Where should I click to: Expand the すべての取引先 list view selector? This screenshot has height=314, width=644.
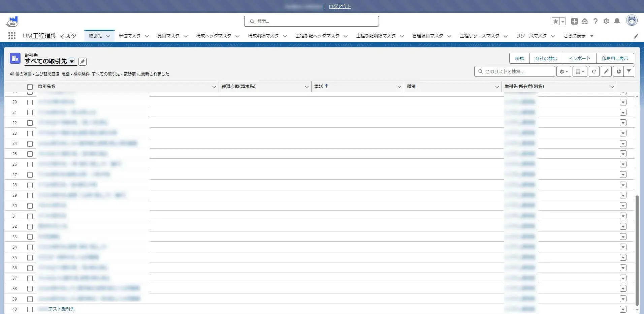[x=72, y=61]
